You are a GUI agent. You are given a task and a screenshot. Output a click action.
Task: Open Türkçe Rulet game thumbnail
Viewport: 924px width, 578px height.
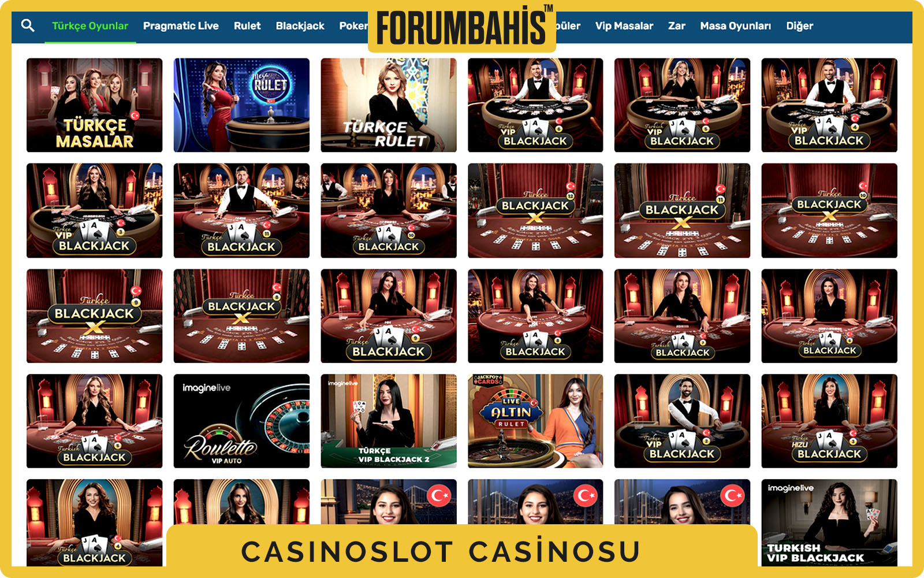389,105
